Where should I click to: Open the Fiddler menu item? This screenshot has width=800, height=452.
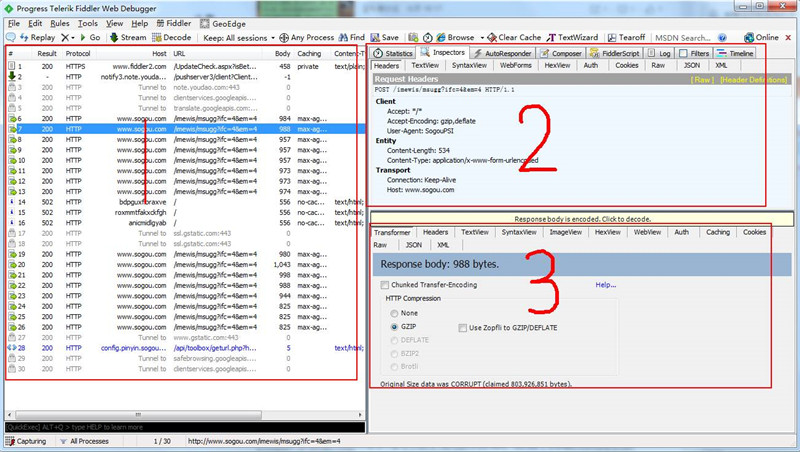pos(173,23)
